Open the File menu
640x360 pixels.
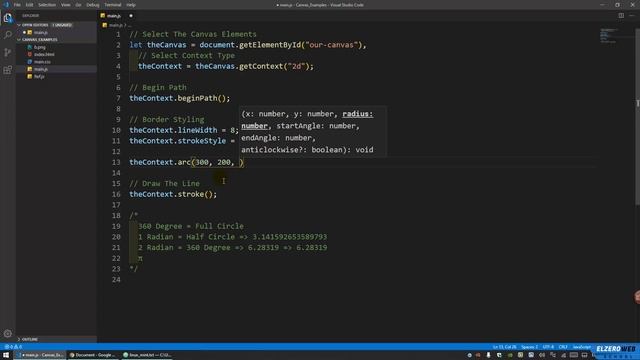(17, 5)
